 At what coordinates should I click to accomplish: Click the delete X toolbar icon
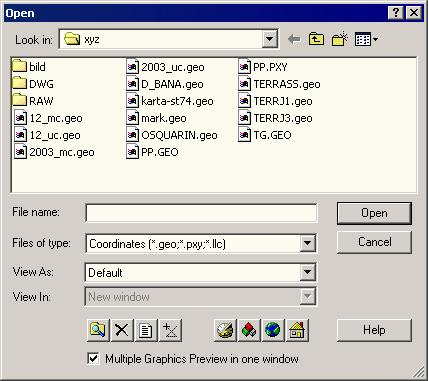(x=122, y=330)
